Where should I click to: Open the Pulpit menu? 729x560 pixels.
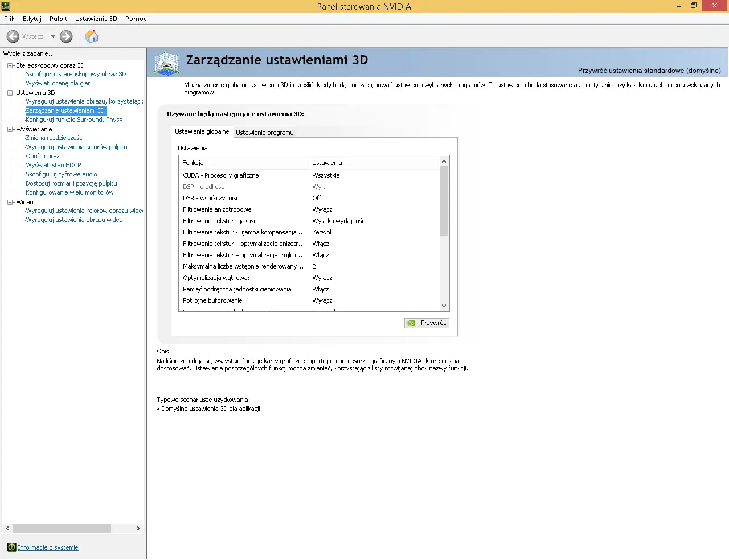coord(58,19)
